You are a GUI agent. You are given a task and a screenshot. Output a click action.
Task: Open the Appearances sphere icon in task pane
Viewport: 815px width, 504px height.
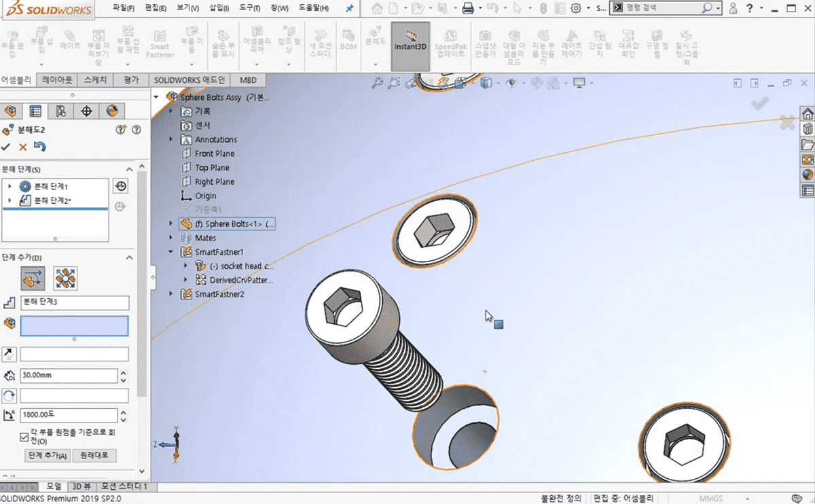coord(808,174)
